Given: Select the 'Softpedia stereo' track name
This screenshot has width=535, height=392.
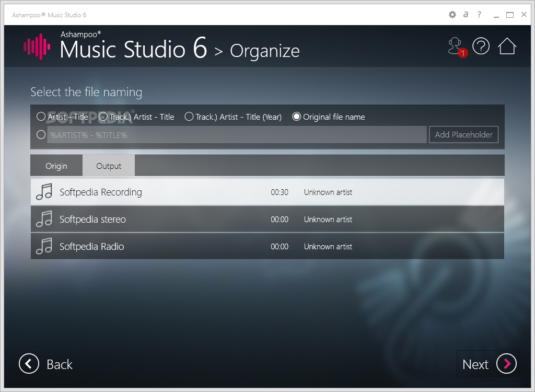Looking at the screenshot, I should pyautogui.click(x=92, y=219).
